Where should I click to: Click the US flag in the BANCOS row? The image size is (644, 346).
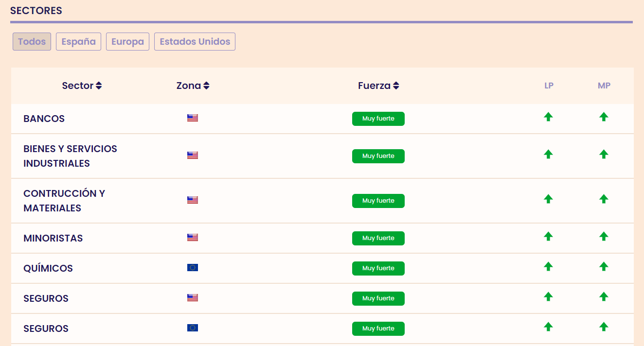193,118
